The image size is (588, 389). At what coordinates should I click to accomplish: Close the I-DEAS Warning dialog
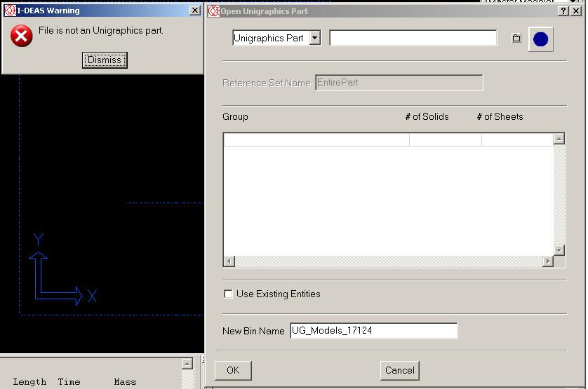194,11
